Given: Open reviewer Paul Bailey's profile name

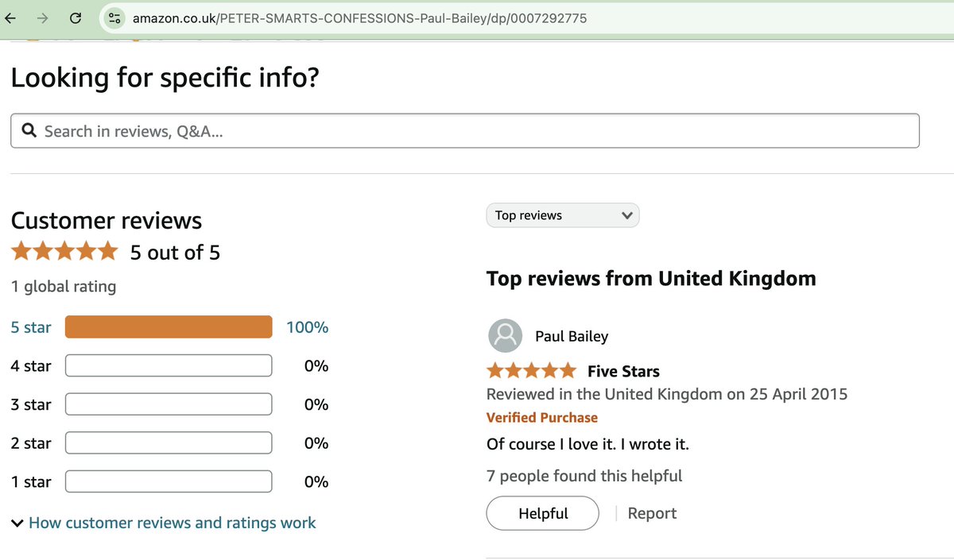Looking at the screenshot, I should point(572,336).
